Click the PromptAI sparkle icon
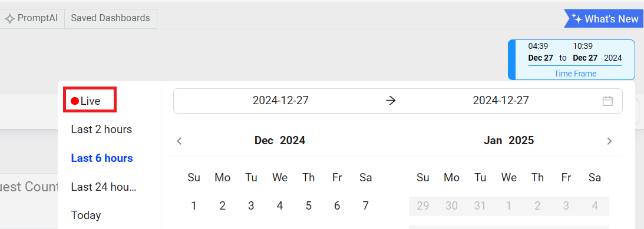Viewport: 644px width, 229px height. [x=9, y=18]
